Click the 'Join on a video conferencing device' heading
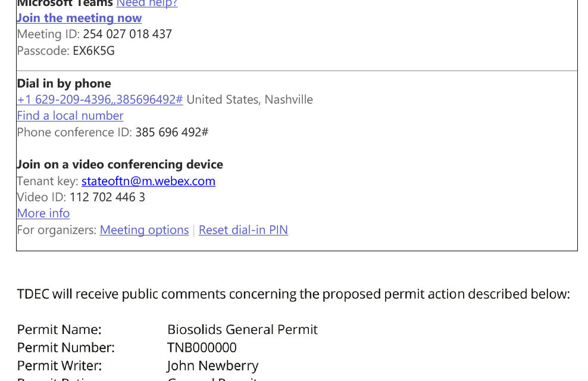The height and width of the screenshot is (381, 588). point(120,164)
